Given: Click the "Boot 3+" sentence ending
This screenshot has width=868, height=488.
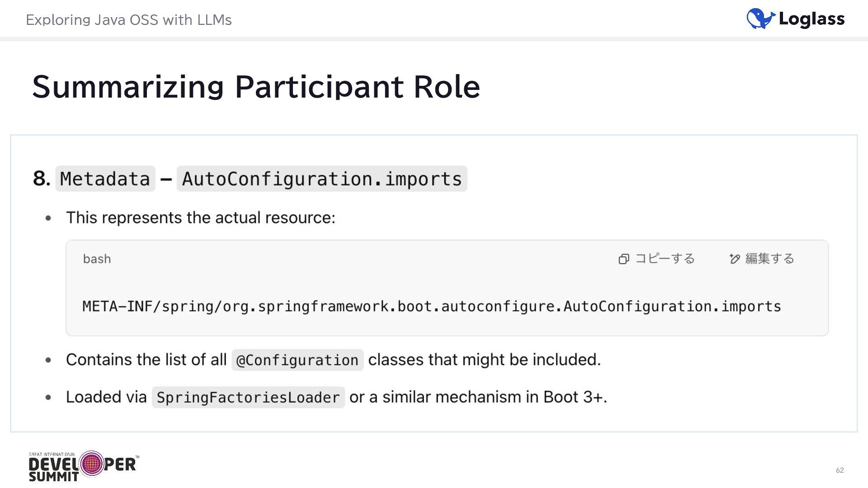Looking at the screenshot, I should click(x=575, y=397).
